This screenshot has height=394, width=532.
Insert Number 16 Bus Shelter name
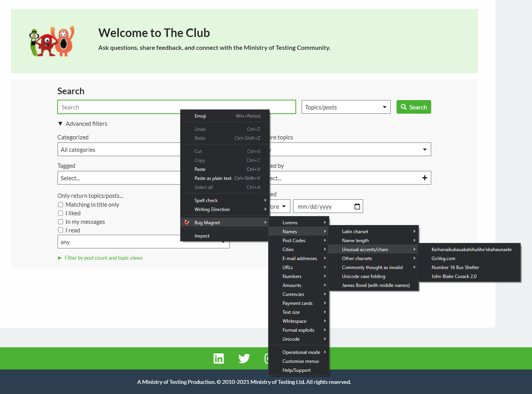click(469, 267)
